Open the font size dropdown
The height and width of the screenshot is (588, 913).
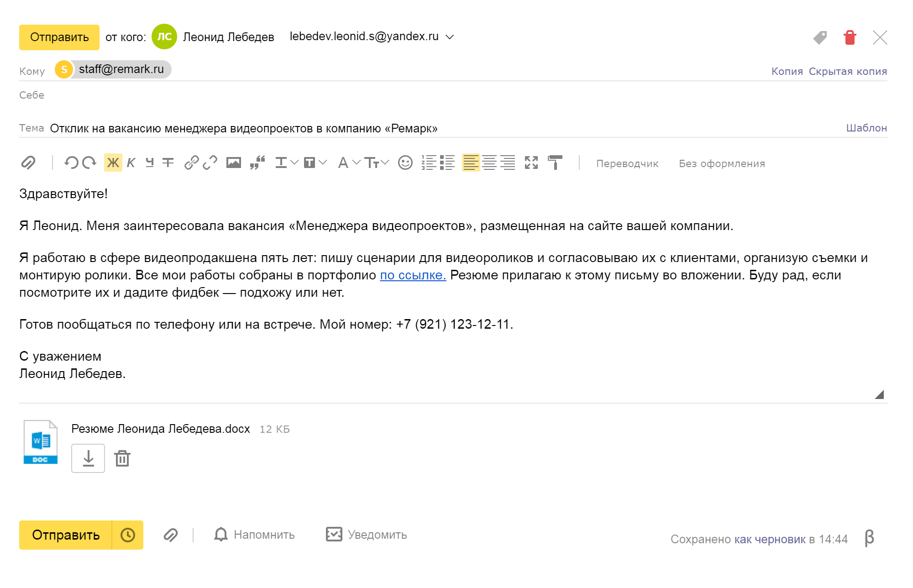point(377,163)
